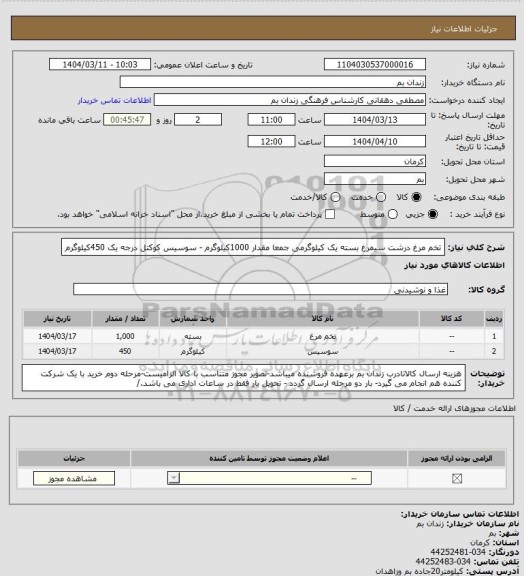Click the postal address کیلومتر20جاده بم text
Screen dimensions: 524x576
[420, 571]
